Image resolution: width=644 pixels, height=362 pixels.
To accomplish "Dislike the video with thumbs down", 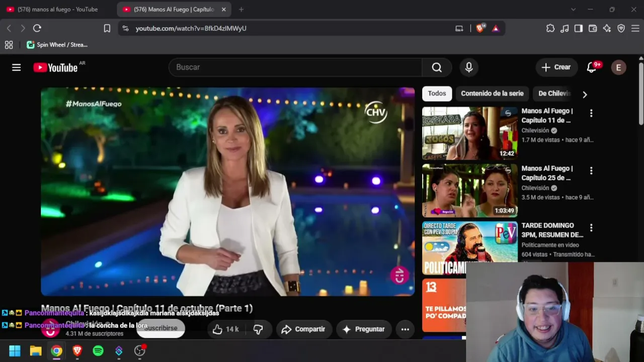I will point(258,329).
